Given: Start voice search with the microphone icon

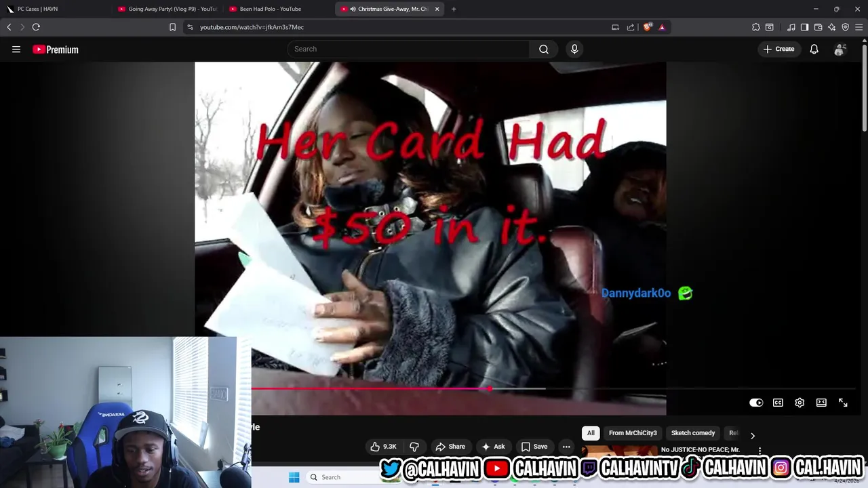Looking at the screenshot, I should (574, 49).
